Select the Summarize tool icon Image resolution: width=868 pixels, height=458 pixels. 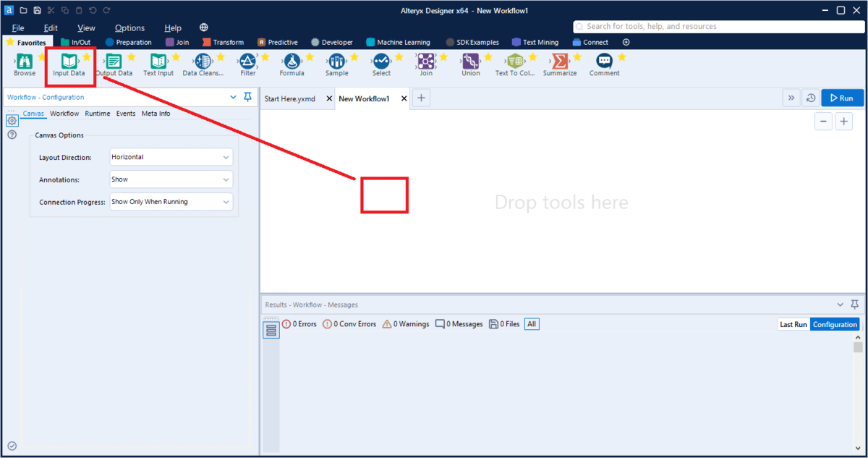[x=560, y=62]
